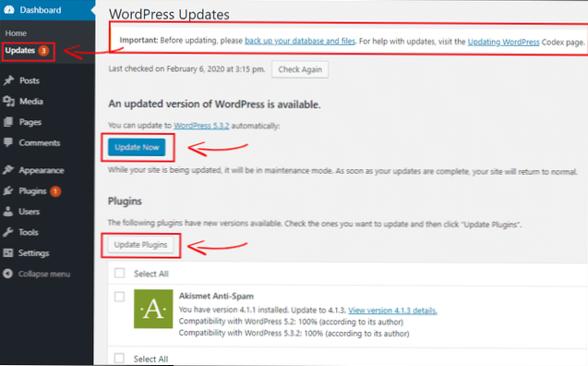Screen dimensions: 588x366
Task: Click the Media library icon
Action: coord(8,101)
